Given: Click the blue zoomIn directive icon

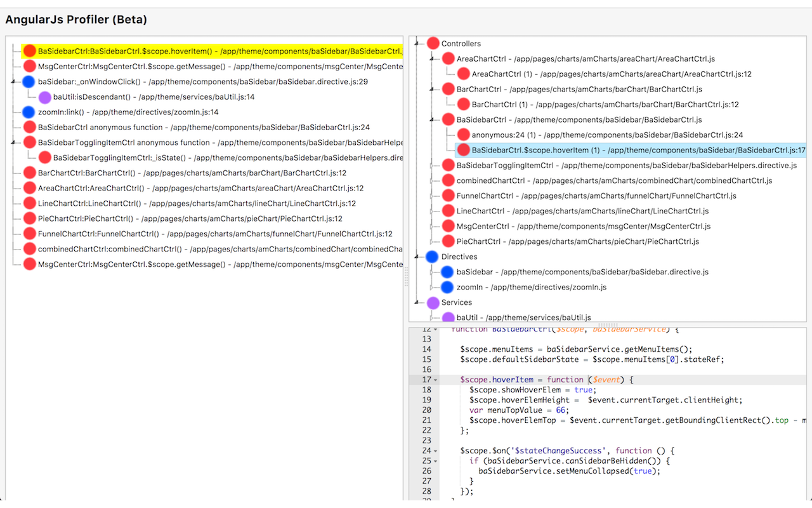Looking at the screenshot, I should pos(448,286).
